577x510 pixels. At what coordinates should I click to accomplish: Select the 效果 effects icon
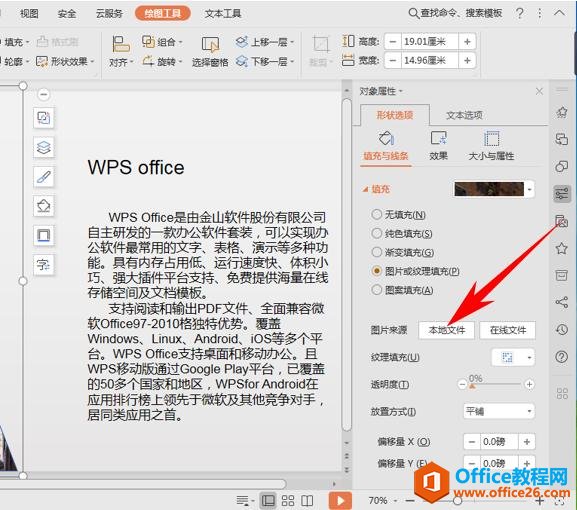click(439, 139)
